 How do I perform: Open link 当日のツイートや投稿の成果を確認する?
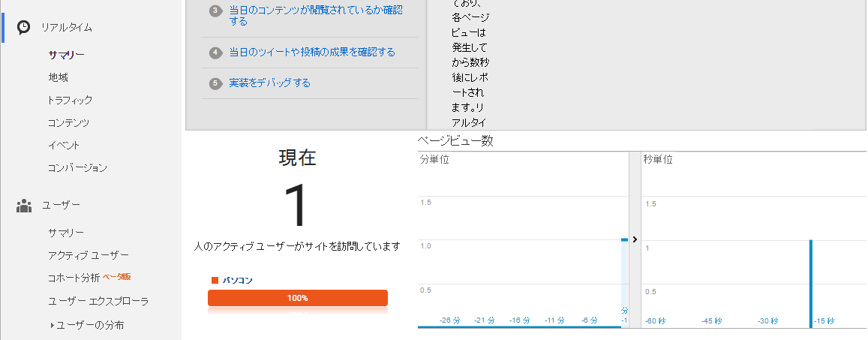[x=312, y=52]
